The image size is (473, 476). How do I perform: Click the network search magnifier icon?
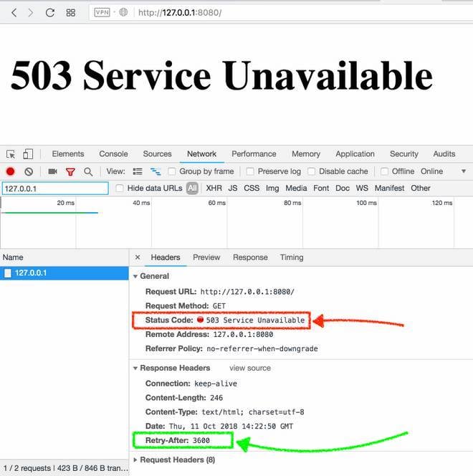point(88,172)
